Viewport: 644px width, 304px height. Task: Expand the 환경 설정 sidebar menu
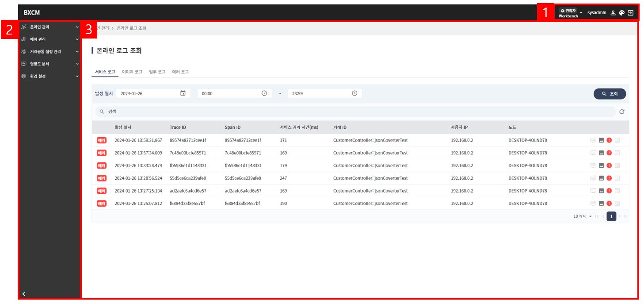click(49, 76)
